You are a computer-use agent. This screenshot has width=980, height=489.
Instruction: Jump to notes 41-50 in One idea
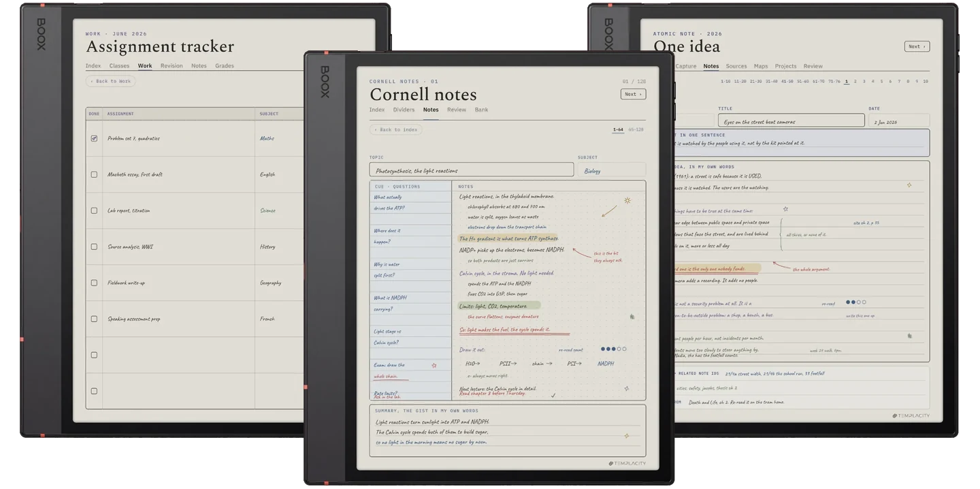[787, 81]
